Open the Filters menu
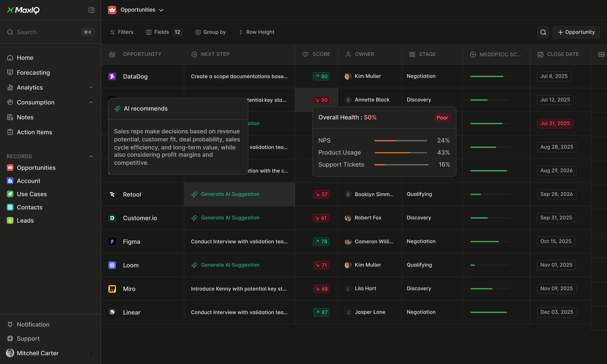Image resolution: width=607 pixels, height=364 pixels. (122, 32)
